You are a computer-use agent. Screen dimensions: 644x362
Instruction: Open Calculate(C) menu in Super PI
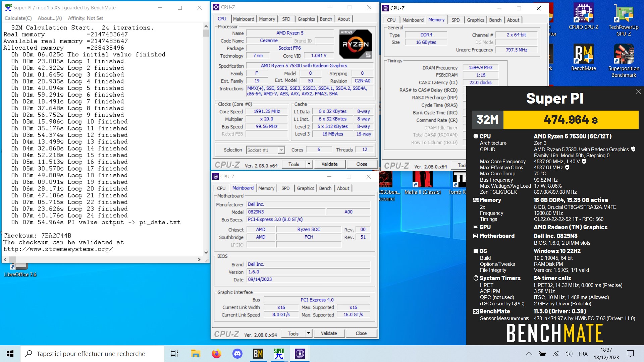click(x=18, y=18)
